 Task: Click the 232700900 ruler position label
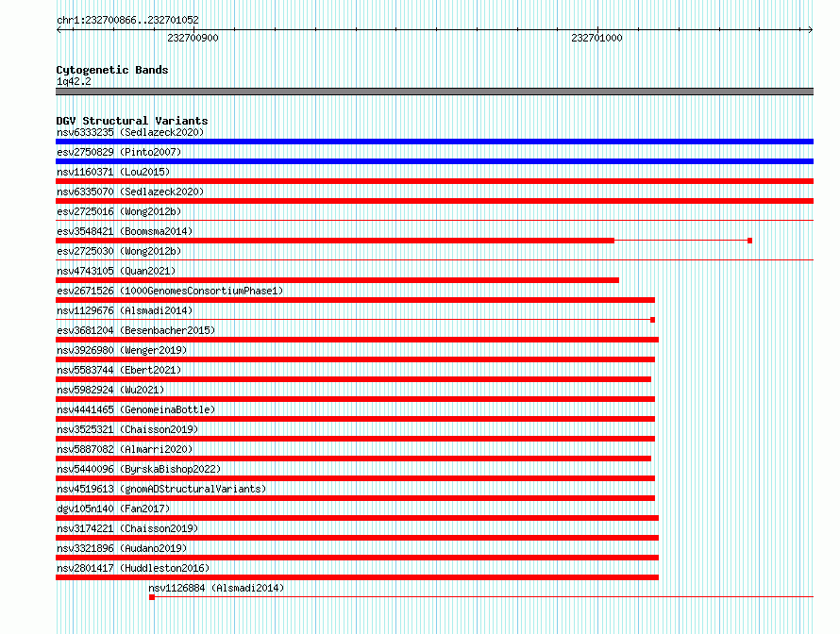coord(193,38)
